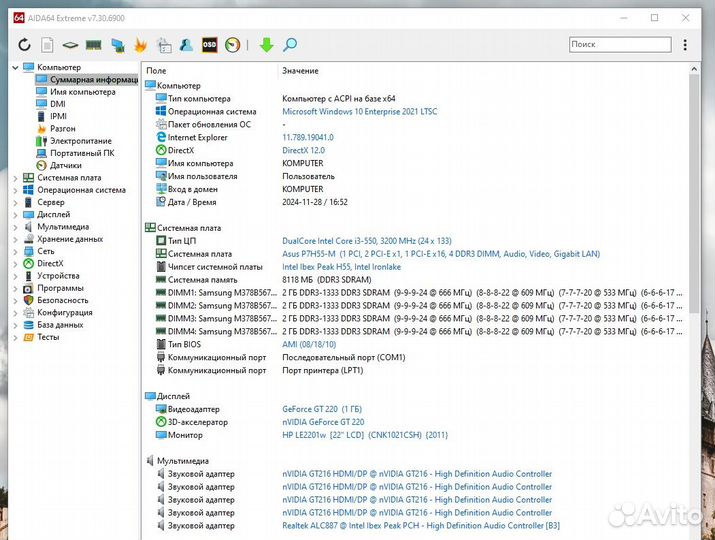Viewport: 715px width, 540px height.
Task: Click the Поиск search input field
Action: pyautogui.click(x=618, y=44)
